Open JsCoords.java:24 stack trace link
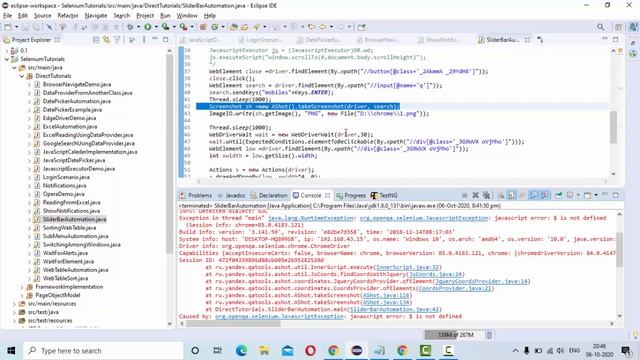The width and height of the screenshot is (640, 360). 435,274
